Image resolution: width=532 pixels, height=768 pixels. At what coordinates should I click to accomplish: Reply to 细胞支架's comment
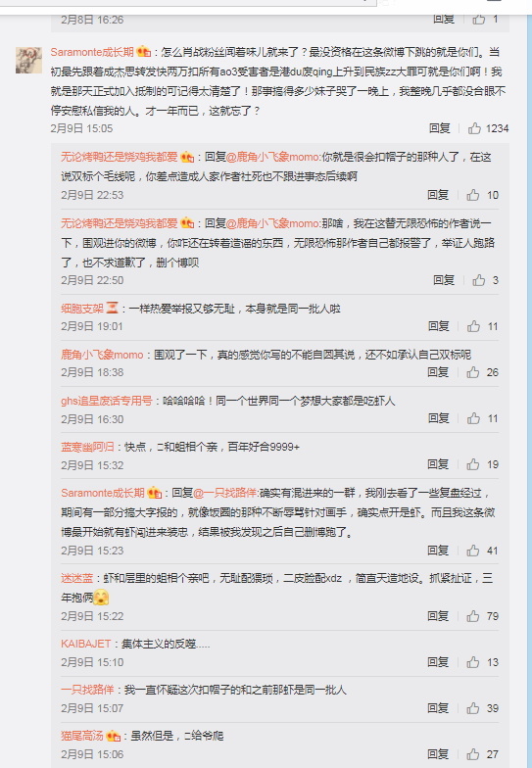point(439,326)
